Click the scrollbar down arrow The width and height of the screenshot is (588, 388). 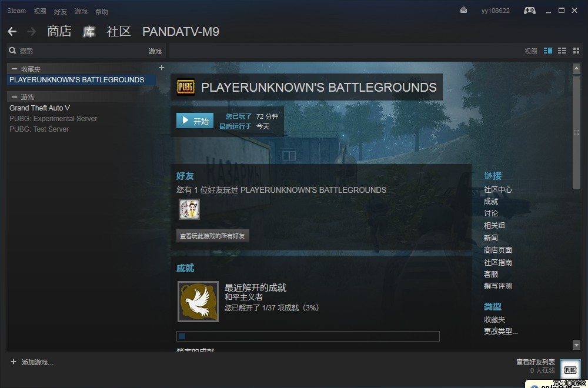tap(576, 344)
